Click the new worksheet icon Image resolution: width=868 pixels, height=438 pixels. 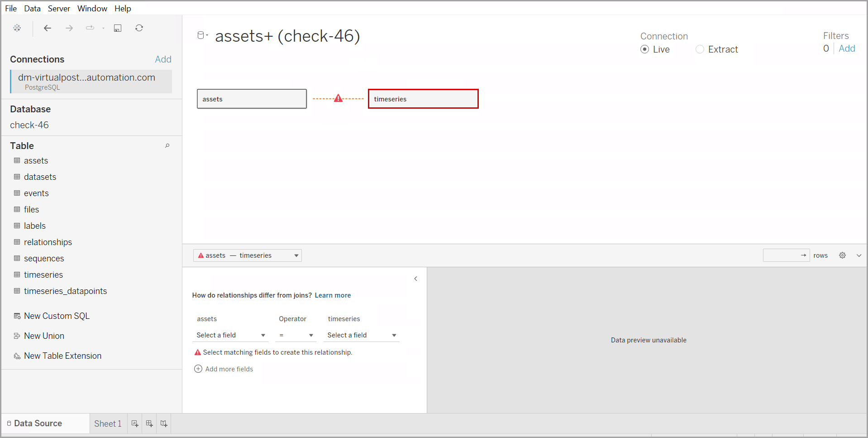(135, 424)
